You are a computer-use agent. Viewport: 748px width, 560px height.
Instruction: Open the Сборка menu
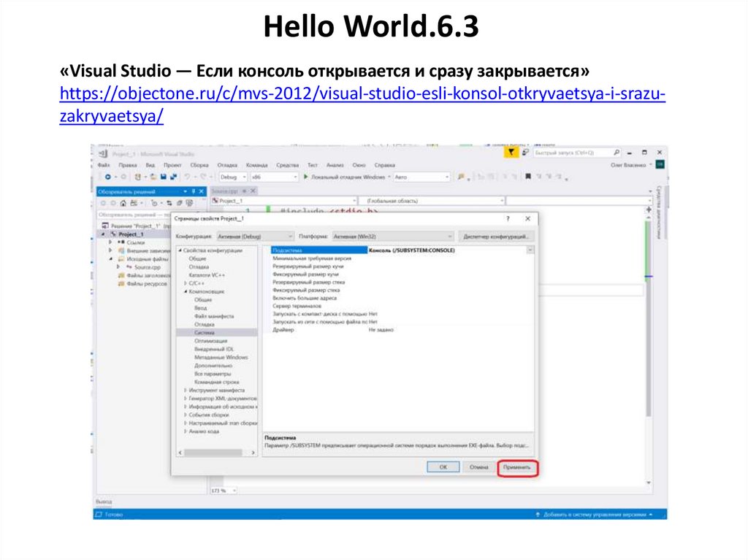[x=199, y=165]
